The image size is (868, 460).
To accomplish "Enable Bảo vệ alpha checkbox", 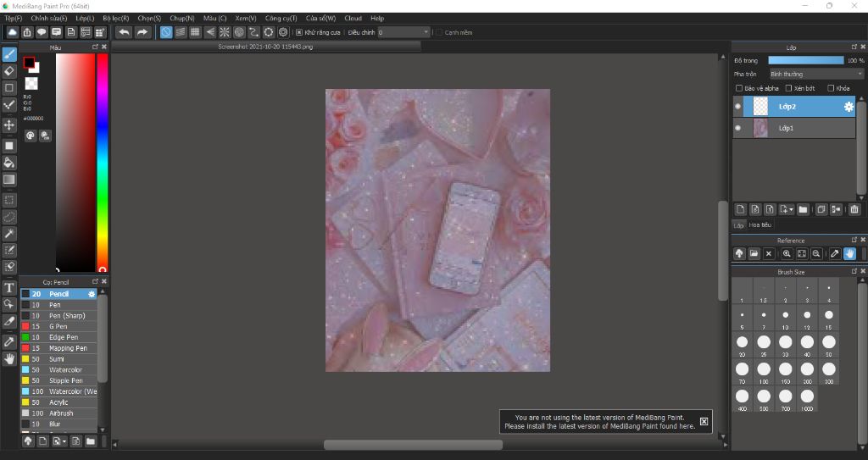I will click(x=739, y=88).
